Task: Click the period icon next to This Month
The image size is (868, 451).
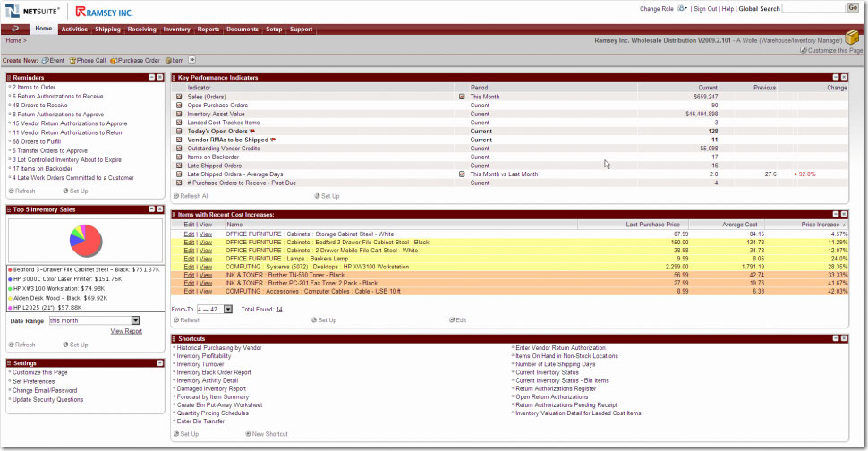Action: (463, 97)
